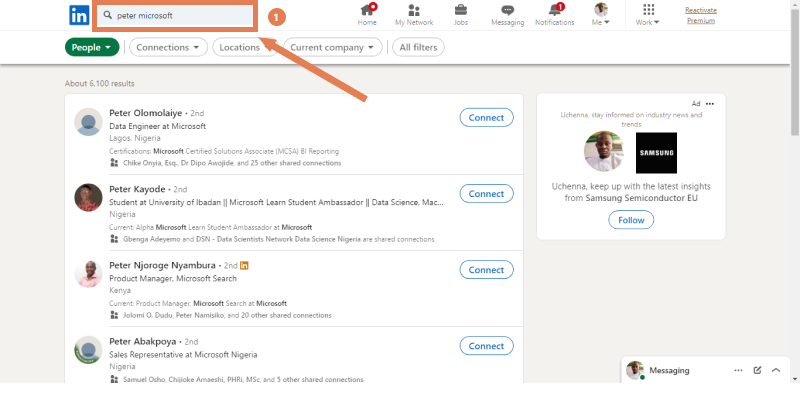This screenshot has height=401, width=800.
Task: Open Peter Olomolaiye's profile name
Action: (x=145, y=113)
